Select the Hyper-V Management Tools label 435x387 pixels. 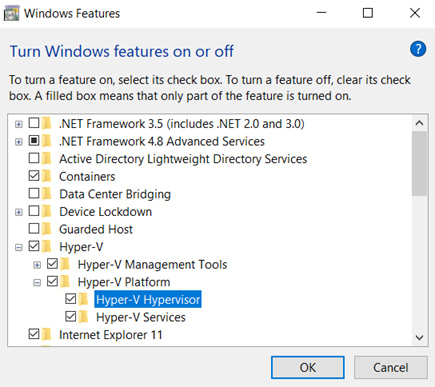pos(152,264)
